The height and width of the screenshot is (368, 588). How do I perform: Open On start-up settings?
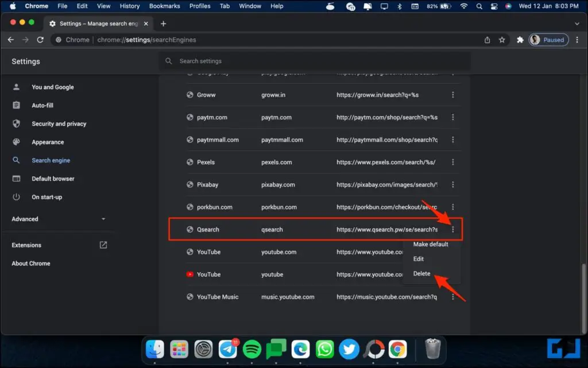[47, 197]
